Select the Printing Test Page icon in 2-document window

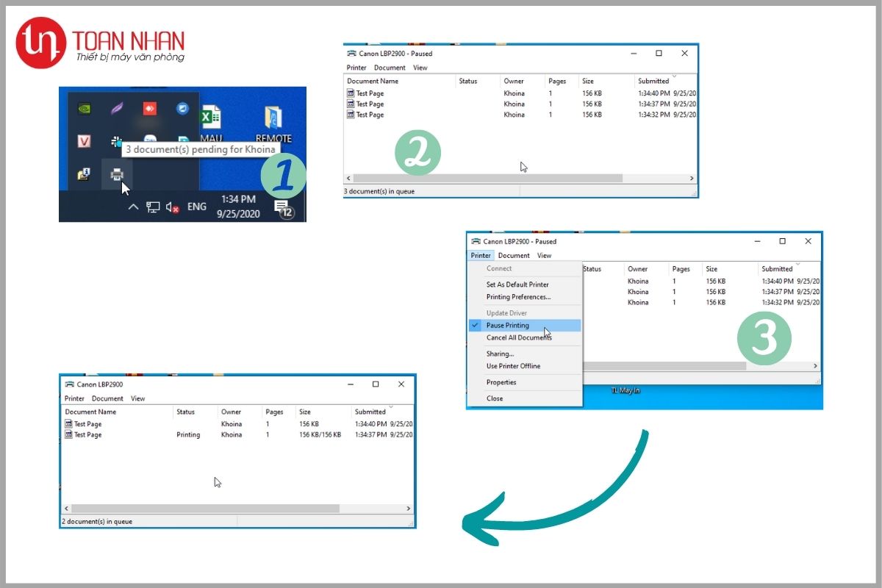click(x=68, y=434)
